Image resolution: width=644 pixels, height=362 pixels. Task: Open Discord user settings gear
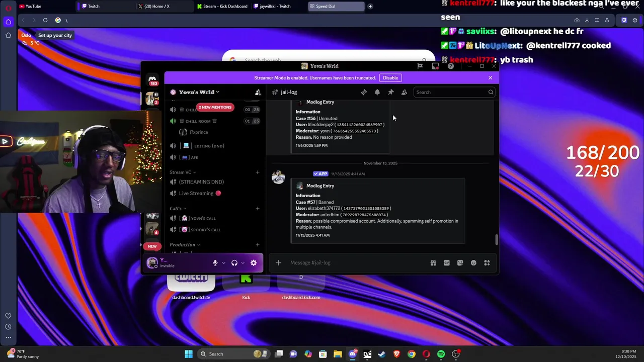254,262
